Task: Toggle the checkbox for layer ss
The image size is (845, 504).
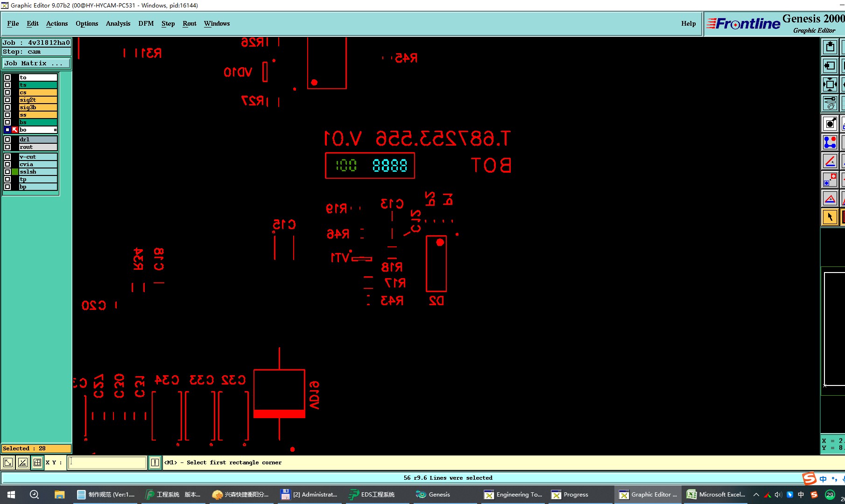Action: 7,115
